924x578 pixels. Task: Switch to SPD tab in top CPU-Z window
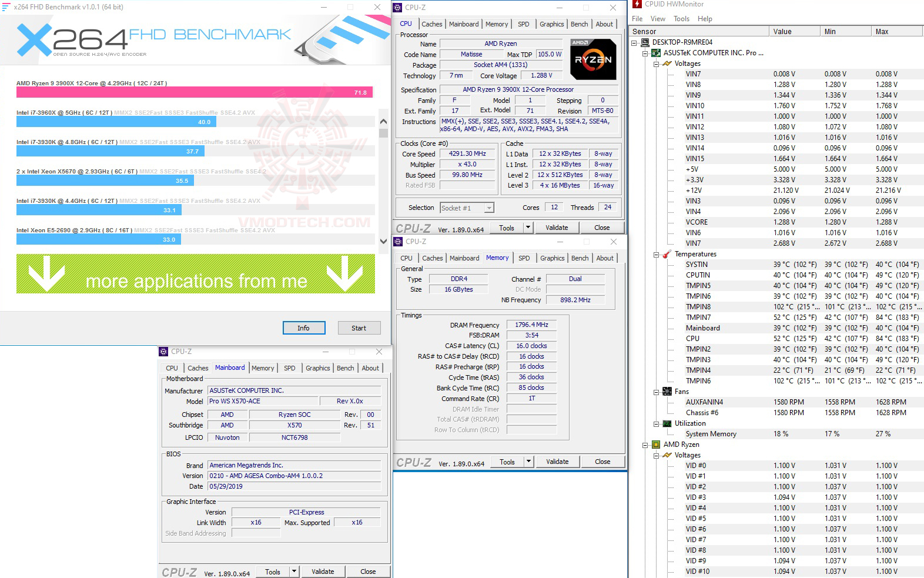click(523, 24)
